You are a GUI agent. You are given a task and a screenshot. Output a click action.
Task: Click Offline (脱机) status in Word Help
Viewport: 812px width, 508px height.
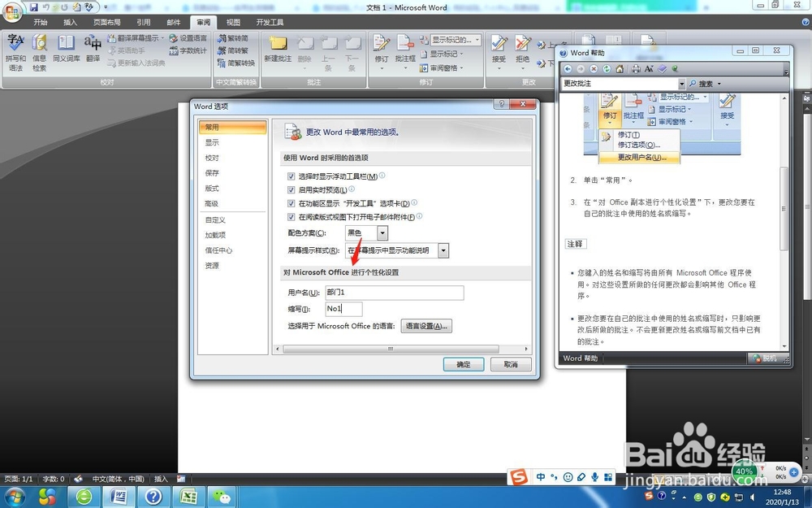click(x=766, y=358)
